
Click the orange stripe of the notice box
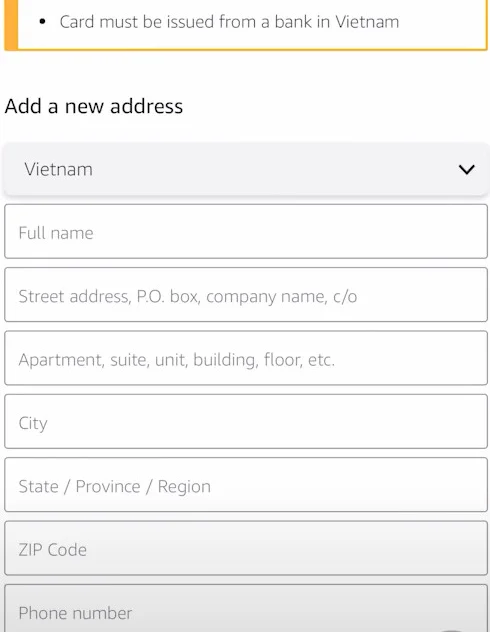(x=11, y=24)
